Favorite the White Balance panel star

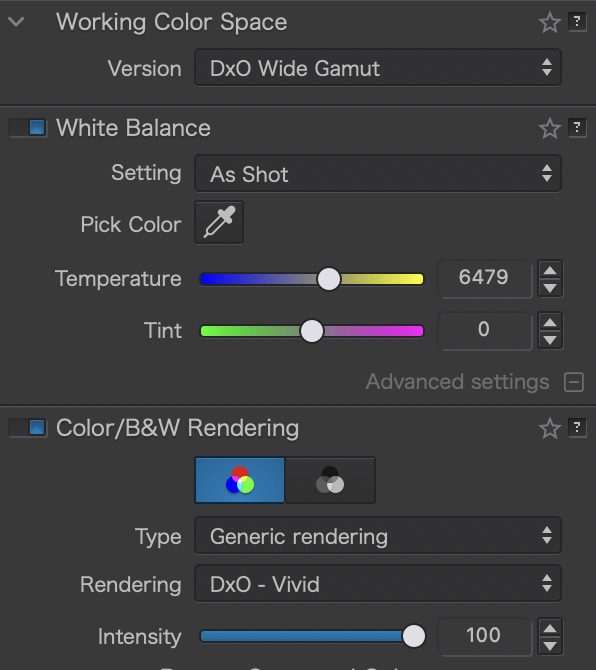point(549,128)
